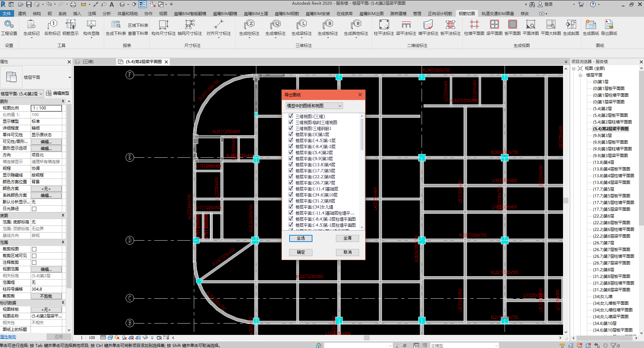Select 柱平法标注 tool
The width and height of the screenshot is (644, 348).
[384, 27]
